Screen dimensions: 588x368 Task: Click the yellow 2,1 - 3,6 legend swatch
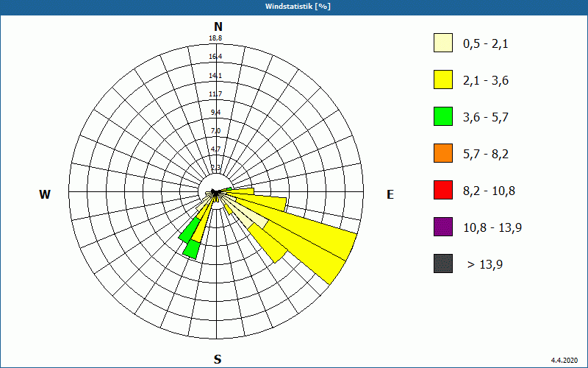pyautogui.click(x=443, y=79)
